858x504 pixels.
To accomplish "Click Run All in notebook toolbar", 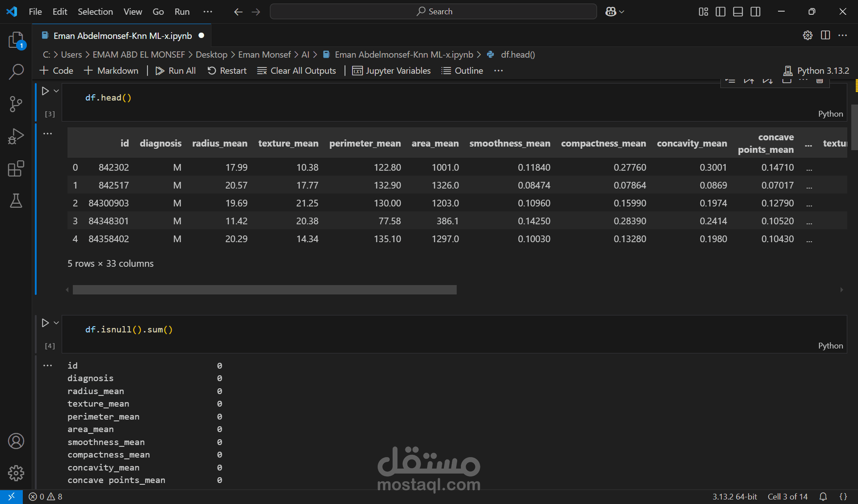I will [176, 71].
